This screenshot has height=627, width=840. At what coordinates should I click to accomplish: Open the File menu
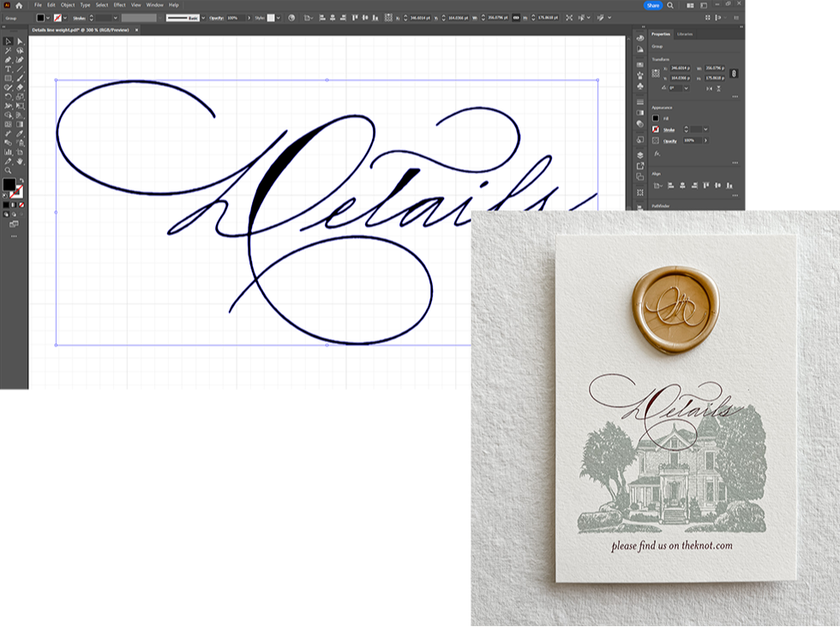pyautogui.click(x=38, y=5)
